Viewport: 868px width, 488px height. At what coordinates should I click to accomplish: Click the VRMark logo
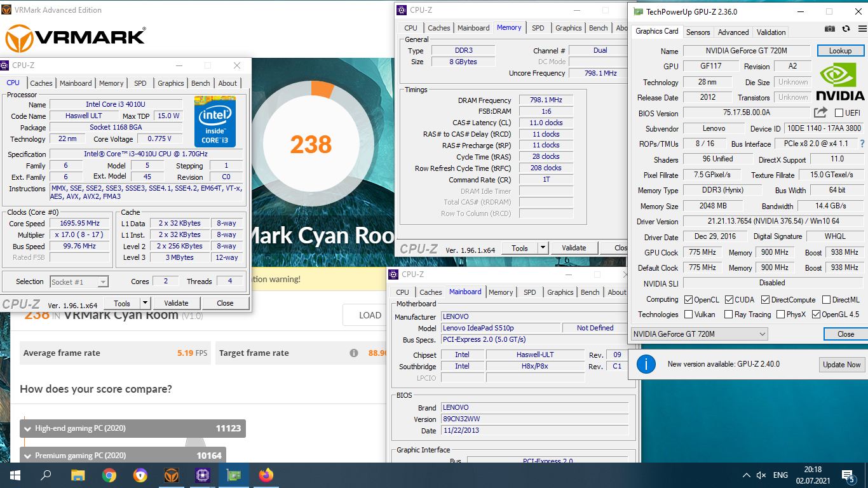[x=76, y=38]
